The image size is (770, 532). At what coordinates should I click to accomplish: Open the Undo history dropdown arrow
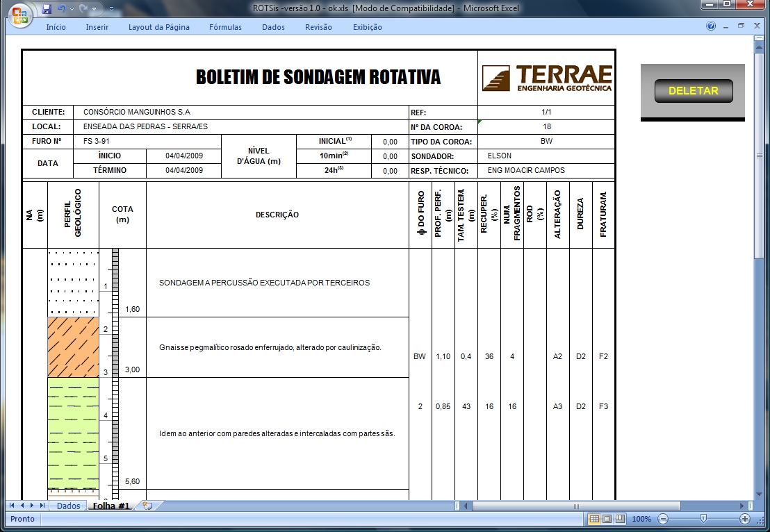pyautogui.click(x=72, y=9)
